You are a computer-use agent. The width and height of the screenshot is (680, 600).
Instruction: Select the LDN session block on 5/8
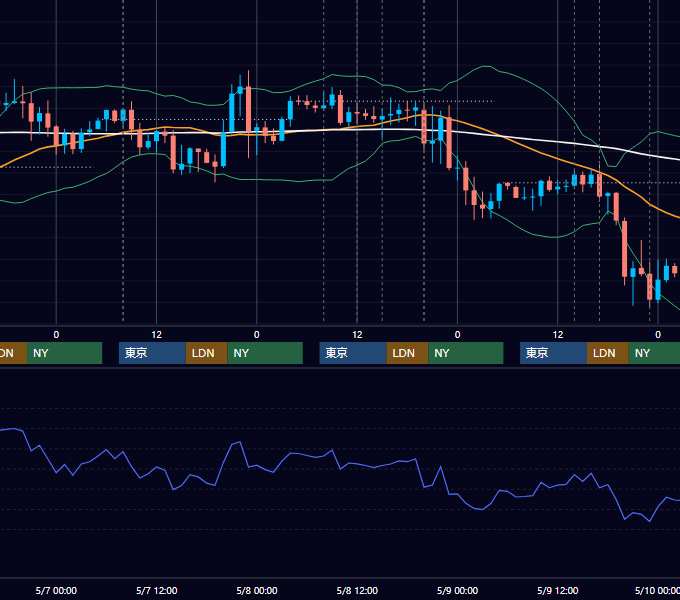point(407,353)
